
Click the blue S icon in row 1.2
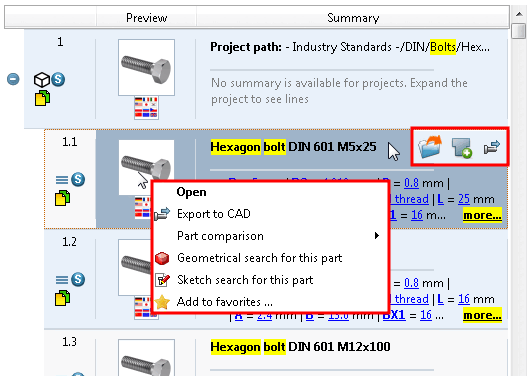(78, 279)
